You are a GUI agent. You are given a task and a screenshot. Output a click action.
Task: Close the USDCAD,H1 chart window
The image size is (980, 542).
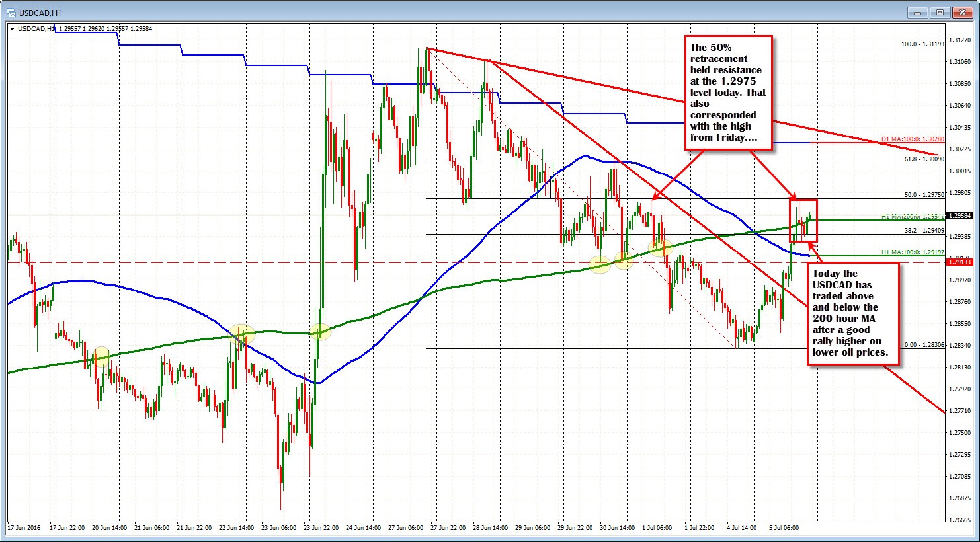pyautogui.click(x=963, y=11)
